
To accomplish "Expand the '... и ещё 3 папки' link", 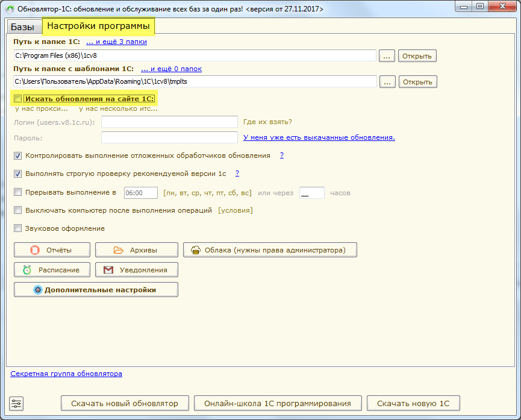I will pyautogui.click(x=116, y=42).
